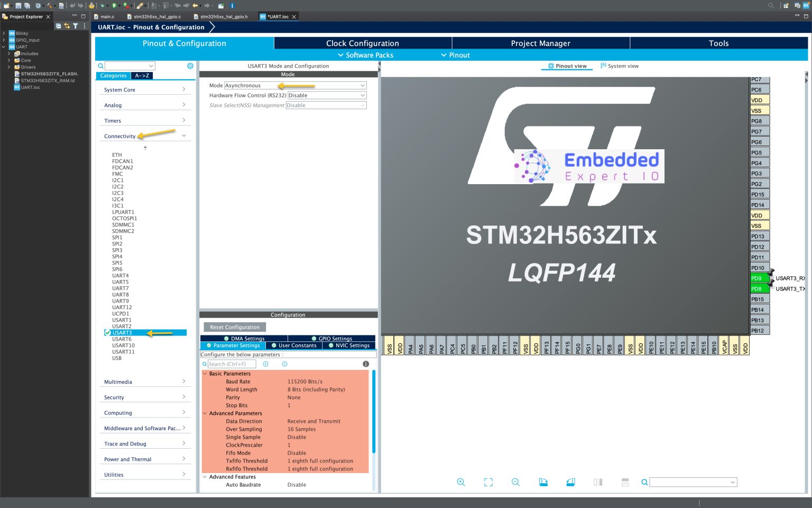
Task: Click the Reset Configuration button
Action: click(x=235, y=327)
